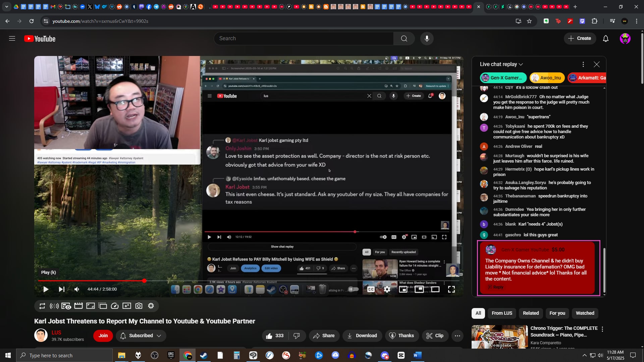Click the Gen-X Gamer super chat chip

pyautogui.click(x=503, y=78)
